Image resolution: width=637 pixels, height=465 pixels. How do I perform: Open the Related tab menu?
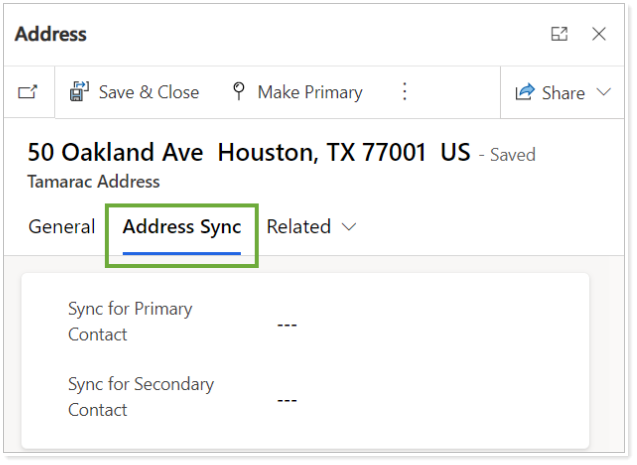298,227
